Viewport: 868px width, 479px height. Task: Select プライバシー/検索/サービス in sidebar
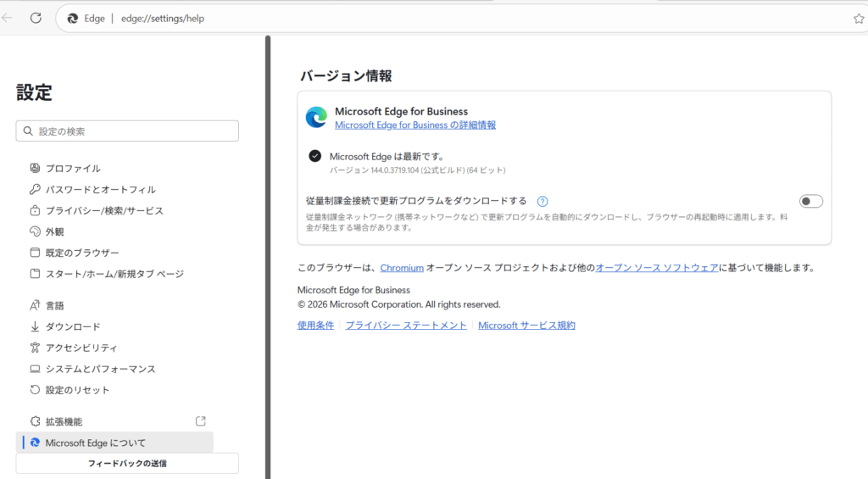[104, 211]
